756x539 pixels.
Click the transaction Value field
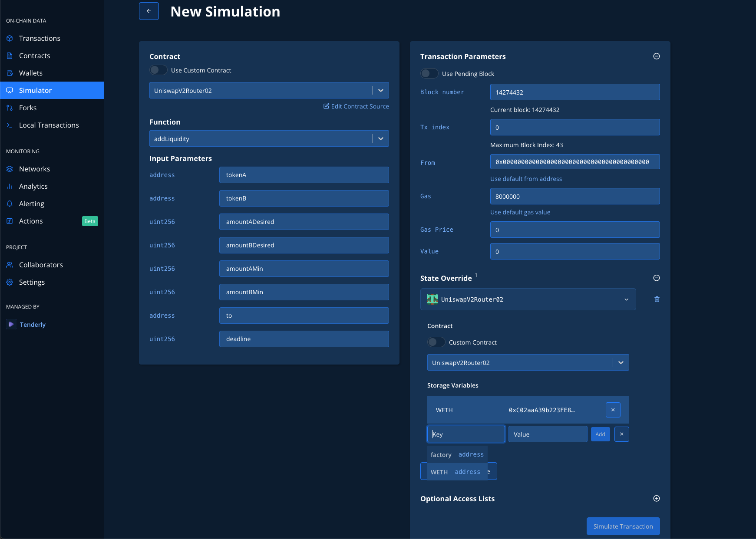coord(575,251)
